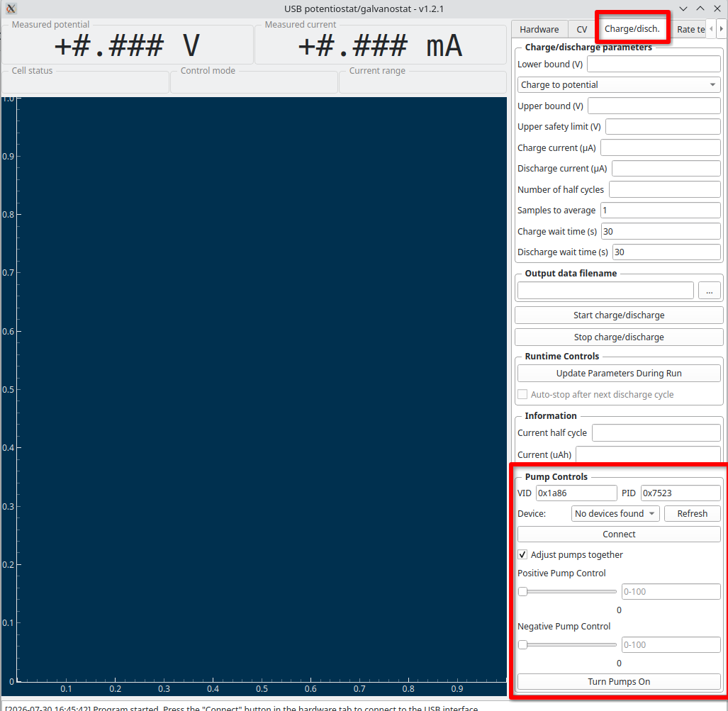Click the Control mode box
Screen dimensions: 728x711
pos(254,82)
